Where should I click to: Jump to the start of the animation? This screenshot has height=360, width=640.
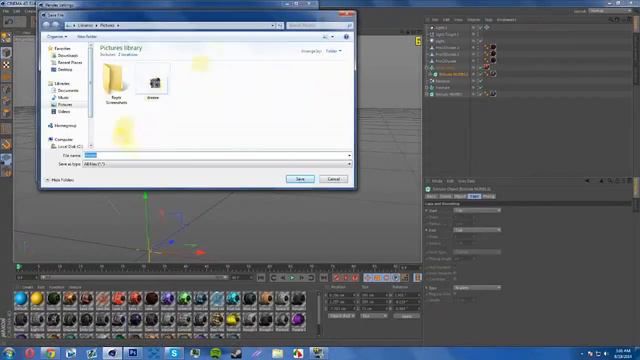pyautogui.click(x=261, y=278)
